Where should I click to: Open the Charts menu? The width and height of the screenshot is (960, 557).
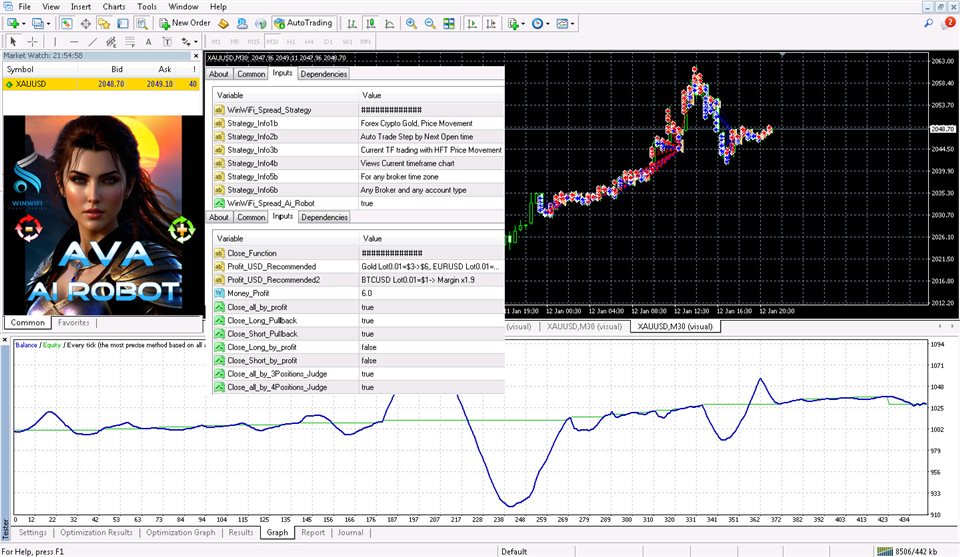[114, 7]
